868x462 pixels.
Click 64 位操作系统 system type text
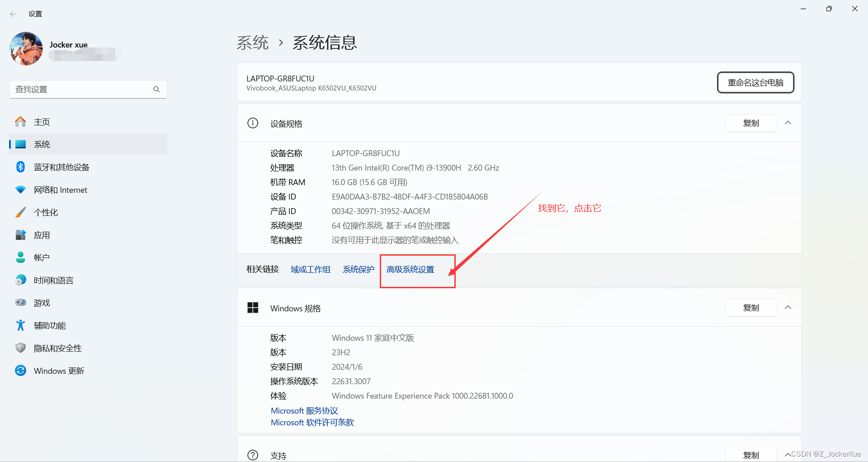coord(391,226)
